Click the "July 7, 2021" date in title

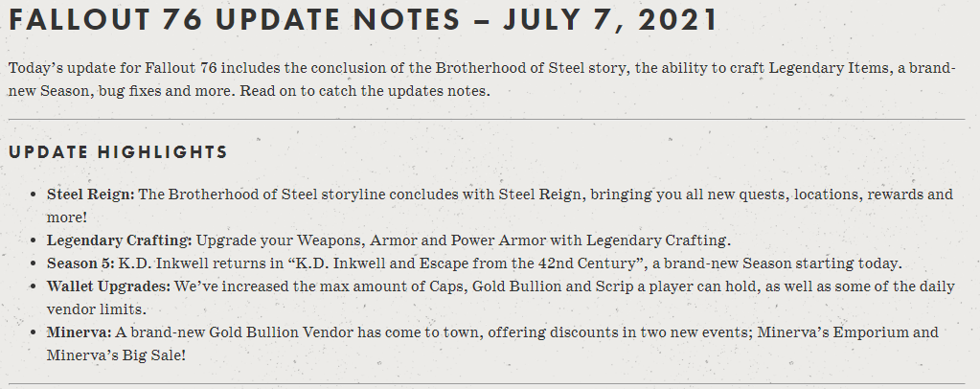pyautogui.click(x=610, y=19)
